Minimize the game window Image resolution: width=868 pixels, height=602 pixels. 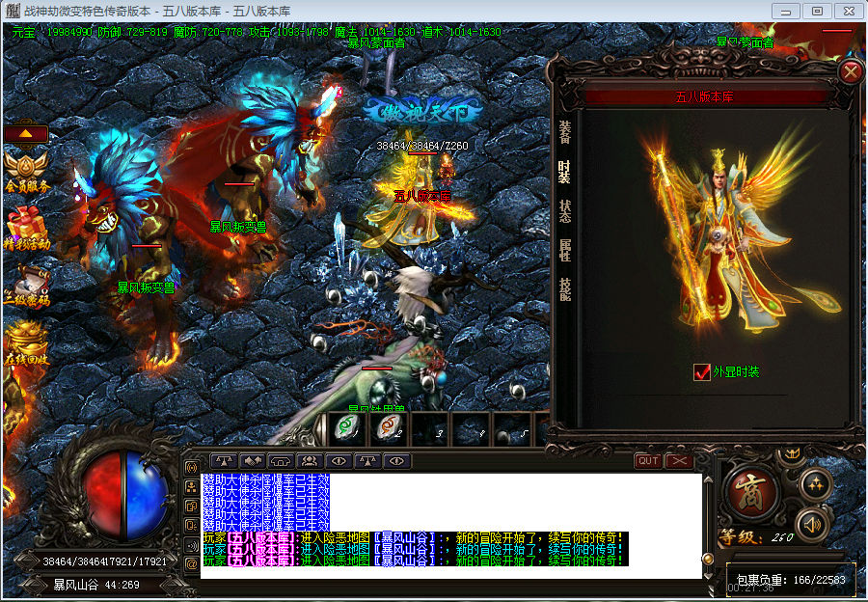[x=785, y=11]
